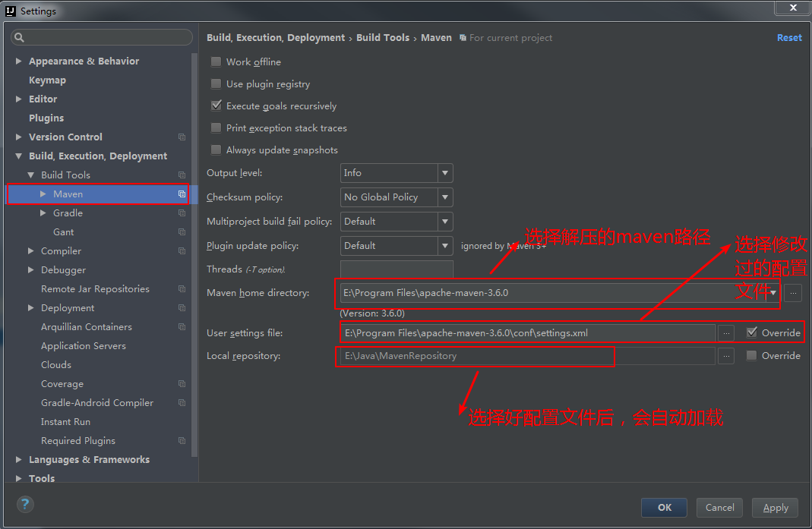The image size is (812, 529).
Task: Collapse Build, Execution, Deployment section
Action: click(x=19, y=156)
